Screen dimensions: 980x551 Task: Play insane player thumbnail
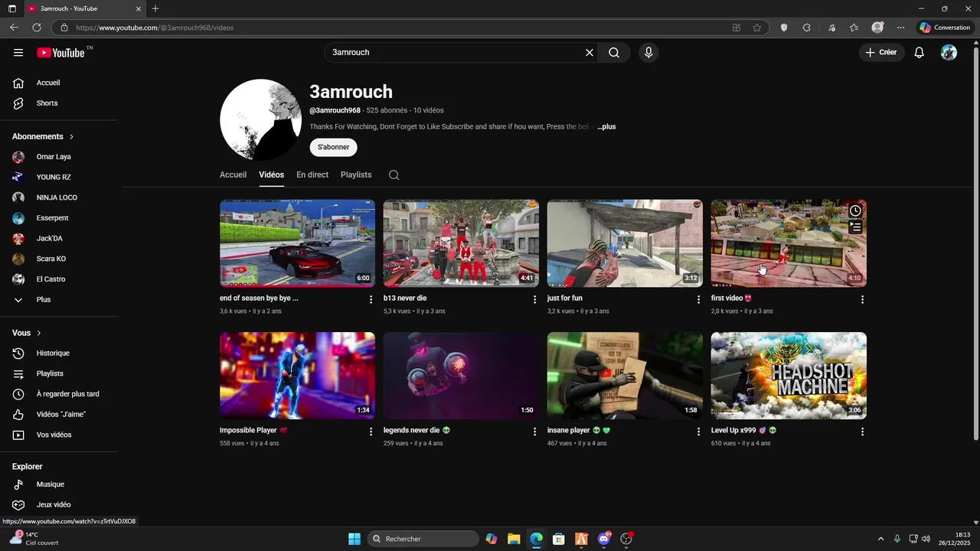(x=625, y=376)
